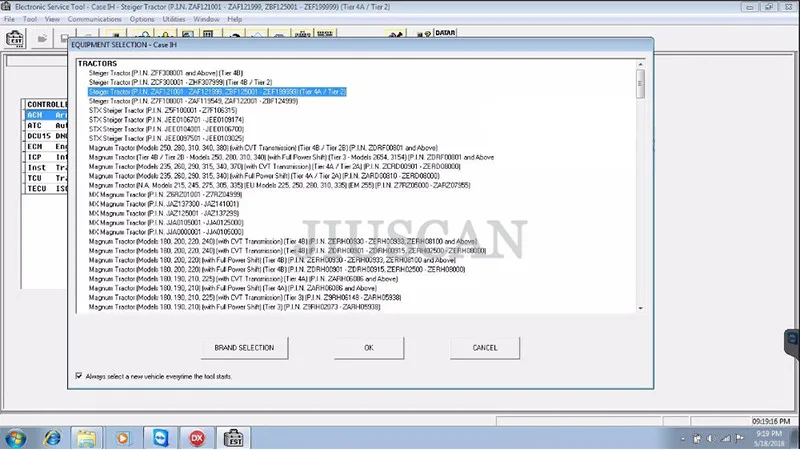The height and width of the screenshot is (450, 800).
Task: Select DCU15 controller row in background window
Action: (x=46, y=136)
